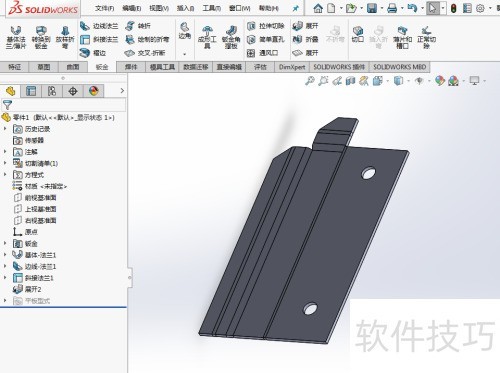Open the Corners (边角) dropdown arrow
Image resolution: width=500 pixels, height=373 pixels.
184,54
